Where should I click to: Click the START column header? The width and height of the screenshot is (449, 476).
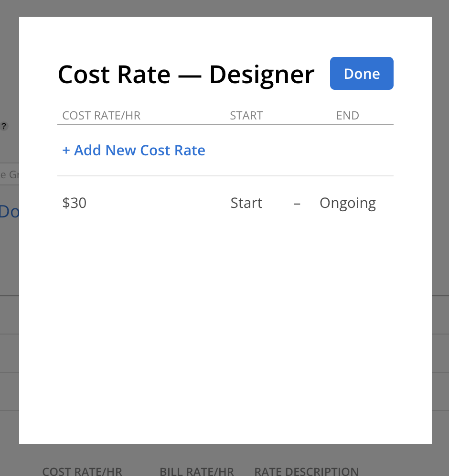click(246, 116)
